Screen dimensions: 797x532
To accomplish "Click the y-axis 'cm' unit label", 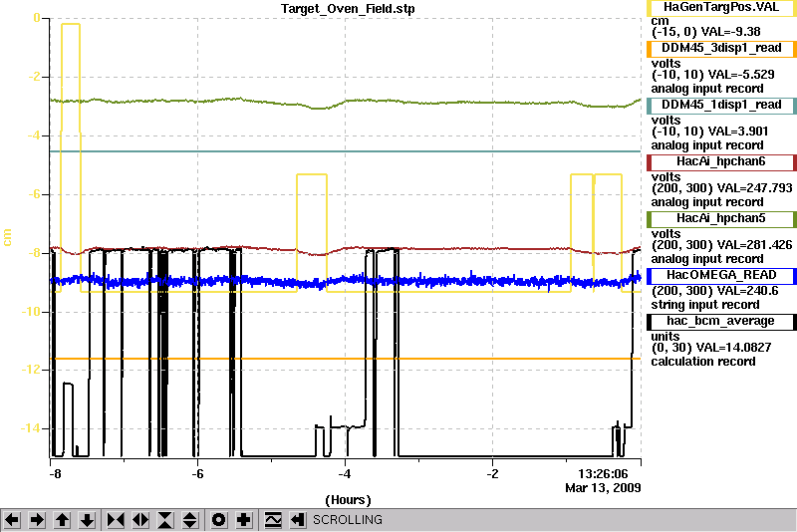I will (7, 237).
